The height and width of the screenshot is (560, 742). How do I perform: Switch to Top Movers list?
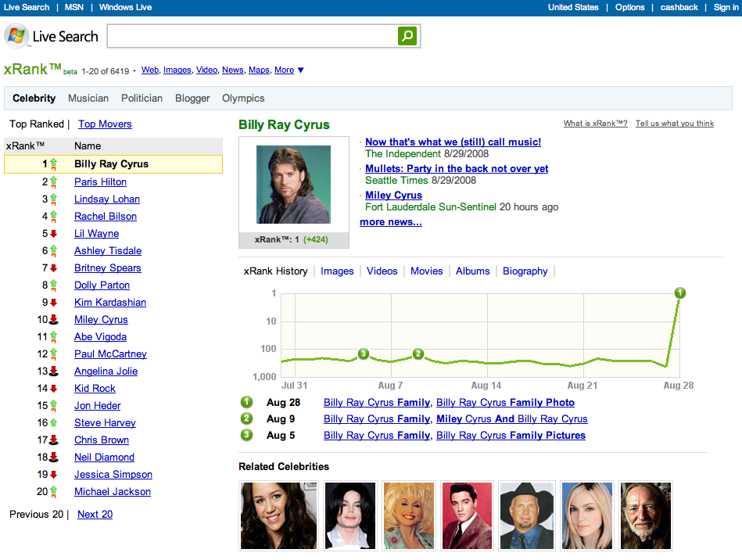(105, 124)
